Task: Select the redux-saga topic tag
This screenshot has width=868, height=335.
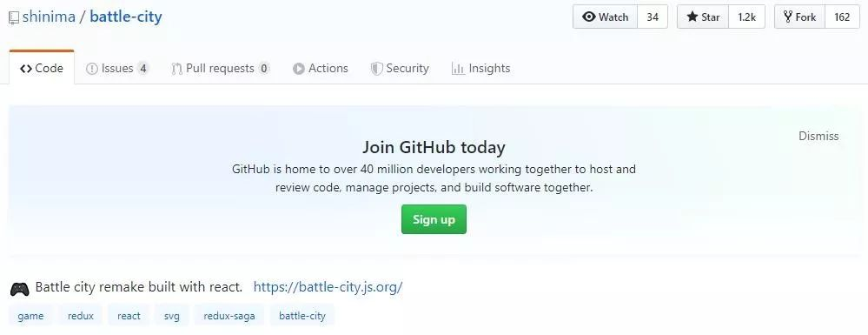Action: pos(229,316)
